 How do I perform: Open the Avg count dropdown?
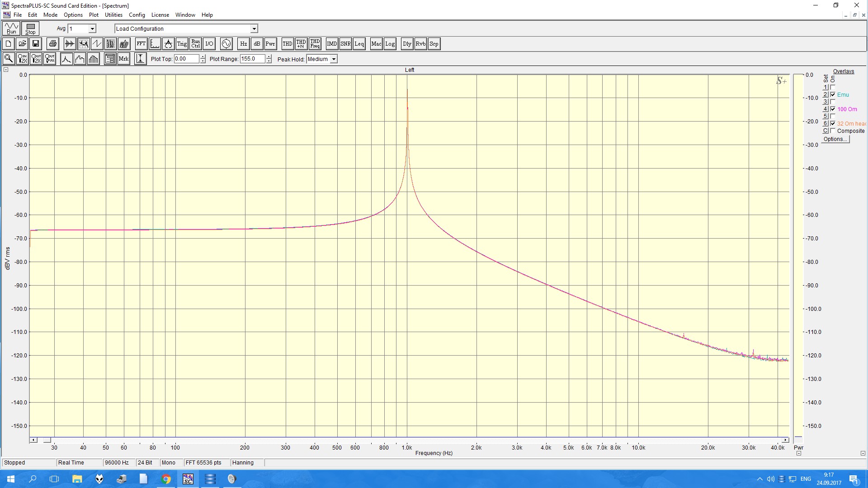point(92,29)
